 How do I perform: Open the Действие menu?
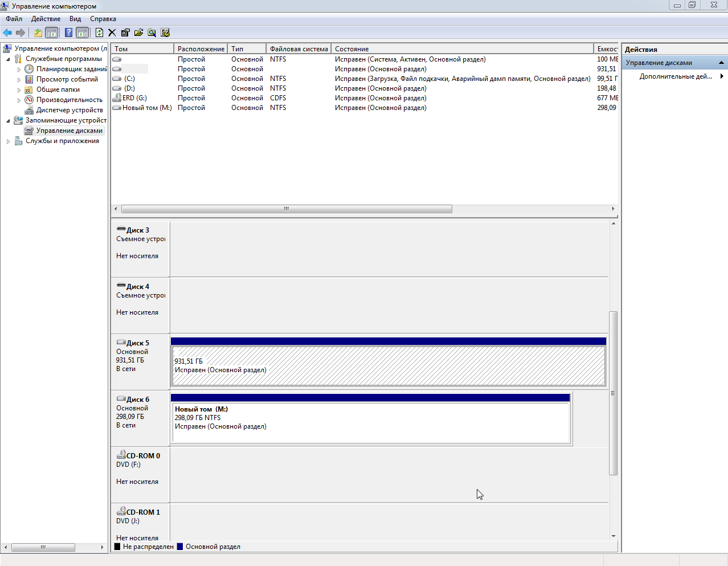[46, 19]
